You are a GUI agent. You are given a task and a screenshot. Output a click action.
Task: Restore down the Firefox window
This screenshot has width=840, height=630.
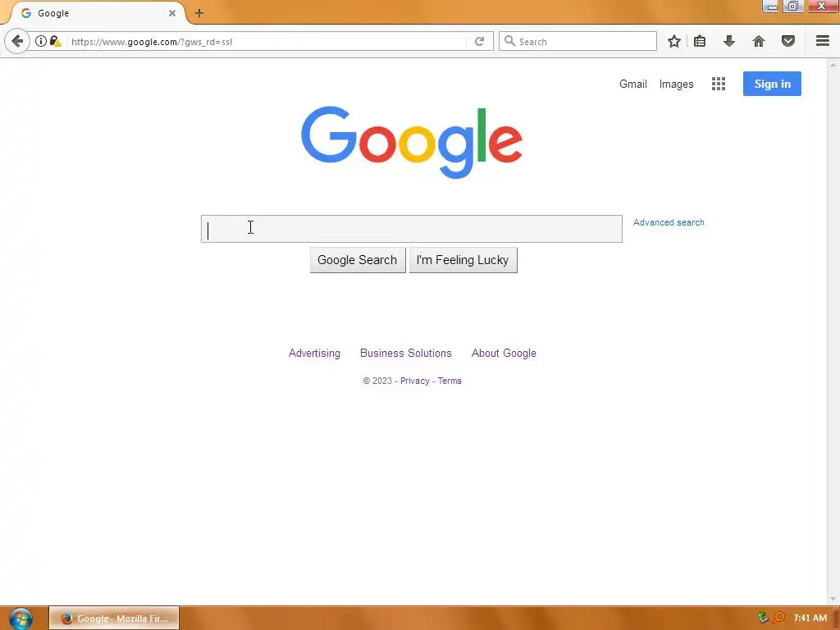(793, 7)
